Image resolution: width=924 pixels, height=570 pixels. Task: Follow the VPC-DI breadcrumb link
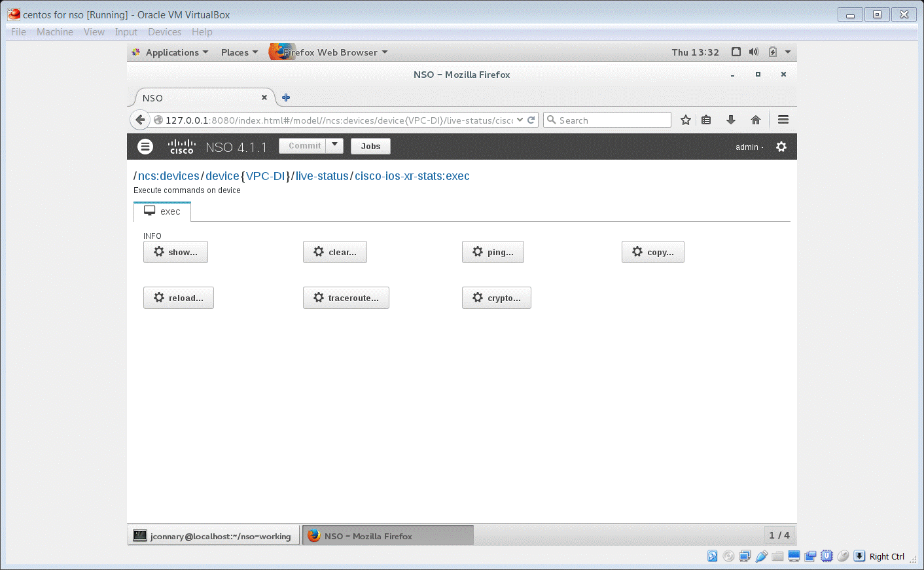coord(266,176)
